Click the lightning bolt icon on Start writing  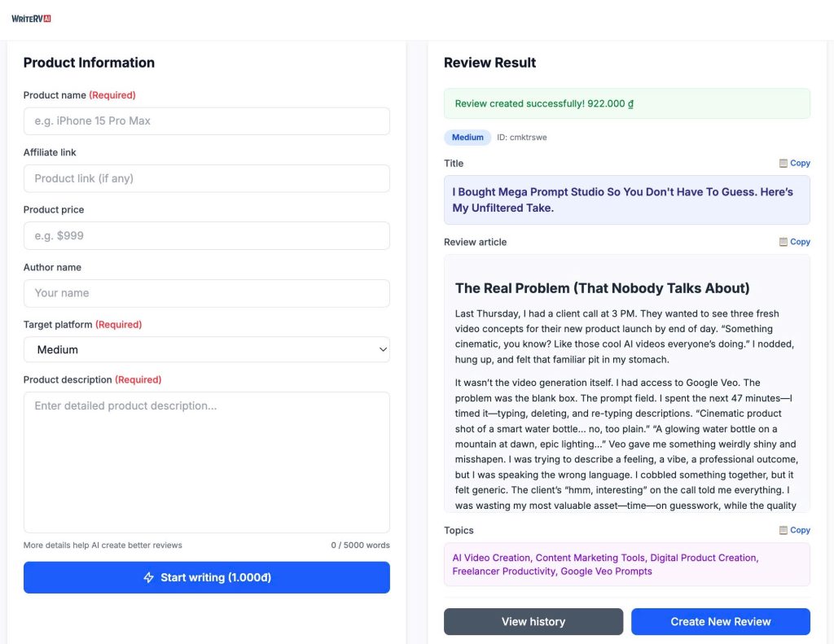tap(148, 577)
